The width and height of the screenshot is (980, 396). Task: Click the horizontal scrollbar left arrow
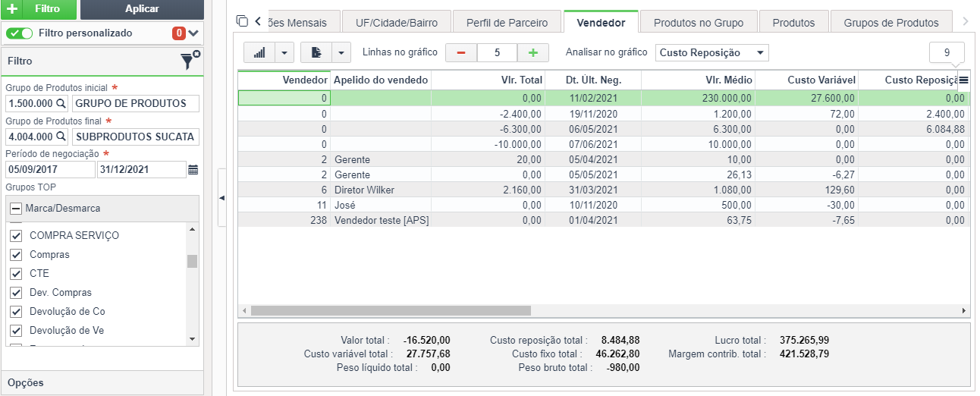pos(244,310)
